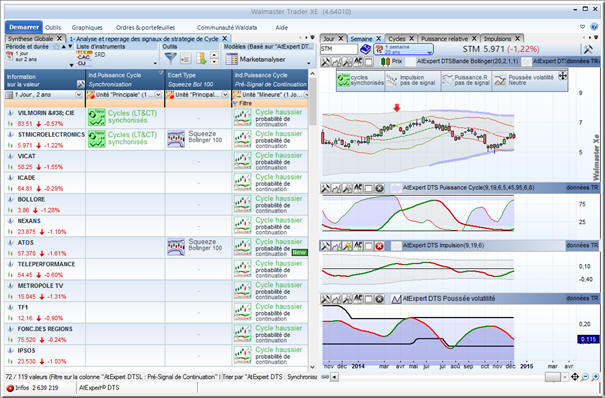Switch to the Puissance relative tab
The height and width of the screenshot is (398, 605).
coord(444,39)
